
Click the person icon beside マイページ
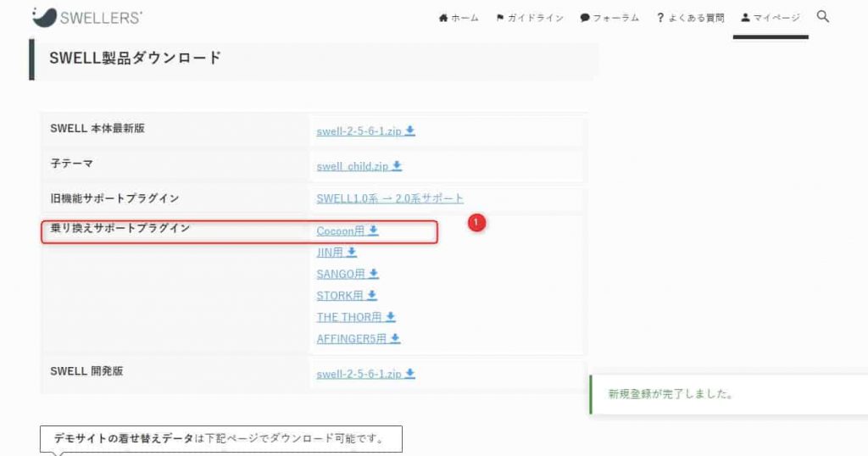click(x=745, y=18)
